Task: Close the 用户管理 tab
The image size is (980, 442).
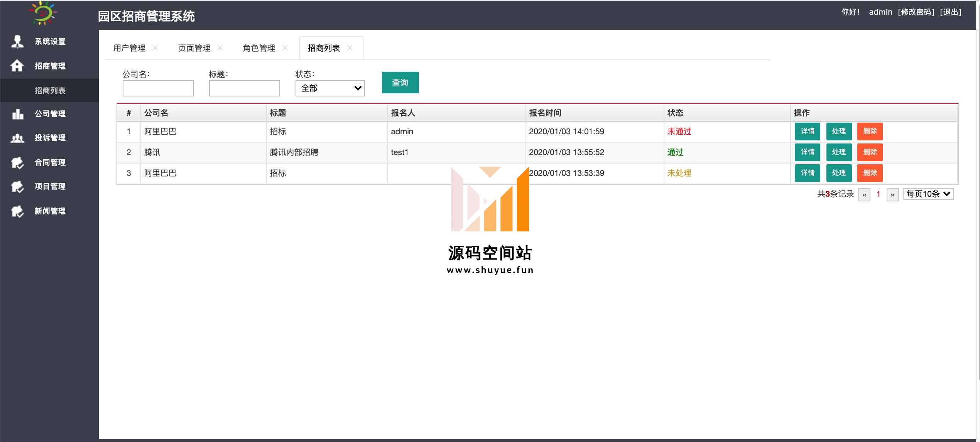Action: (155, 48)
